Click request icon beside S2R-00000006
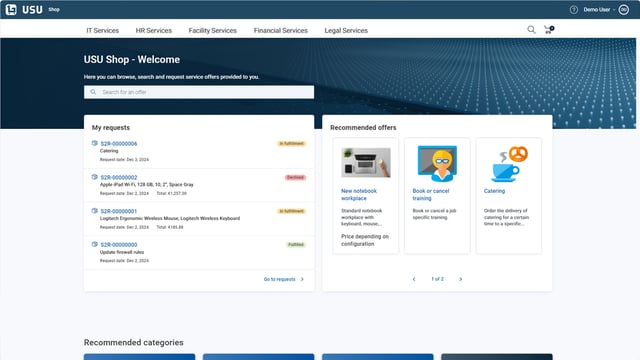 (x=95, y=143)
